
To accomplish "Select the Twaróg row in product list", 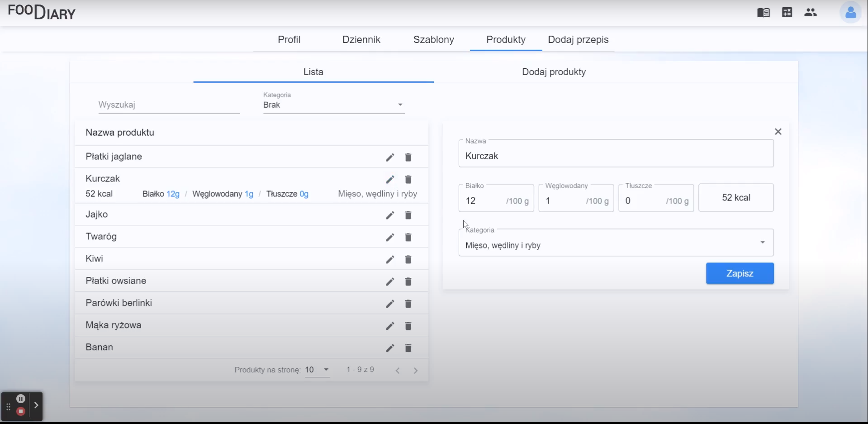I will coord(251,237).
